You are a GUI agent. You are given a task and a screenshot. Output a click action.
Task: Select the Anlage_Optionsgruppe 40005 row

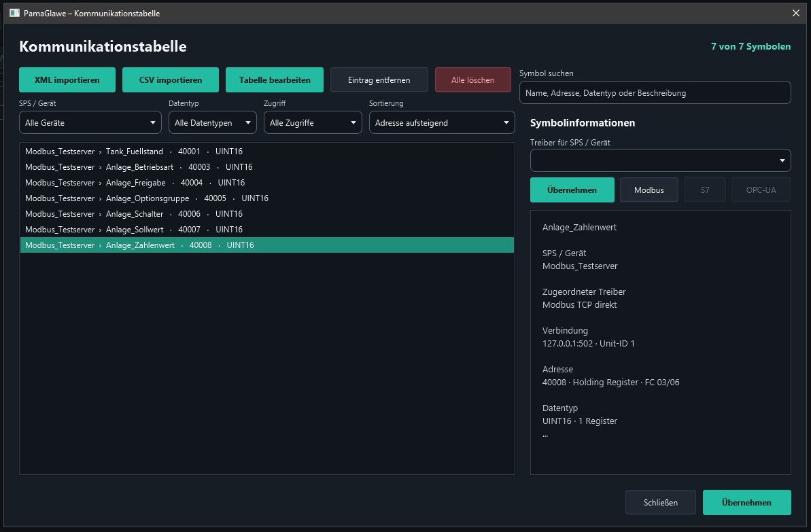coord(267,198)
